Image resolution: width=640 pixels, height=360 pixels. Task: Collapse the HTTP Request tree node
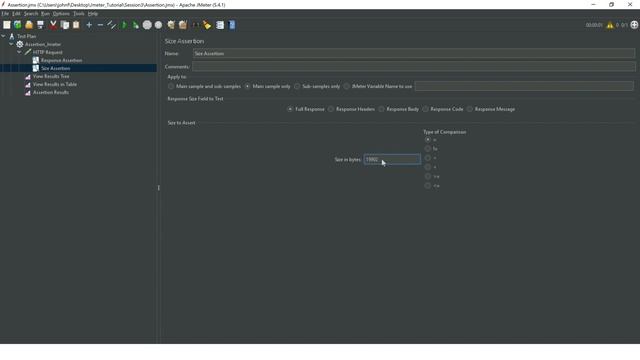coord(19,52)
